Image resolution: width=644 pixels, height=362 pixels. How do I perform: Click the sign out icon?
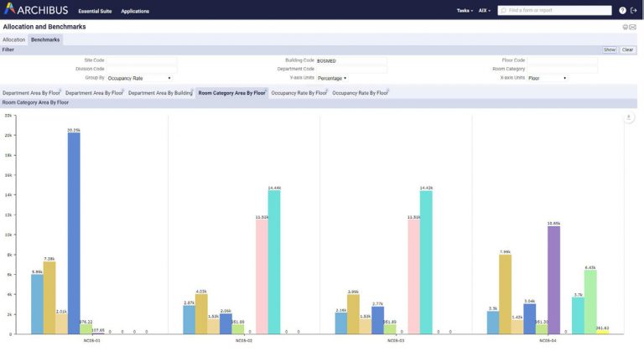pos(634,11)
